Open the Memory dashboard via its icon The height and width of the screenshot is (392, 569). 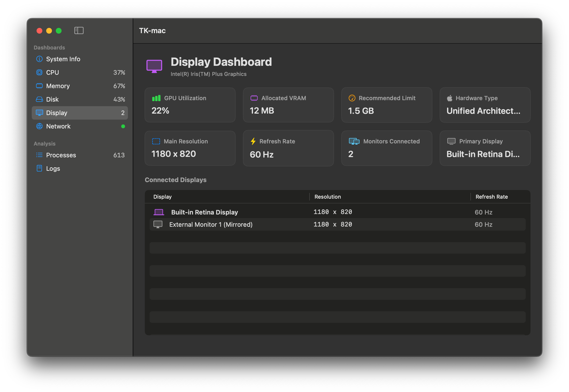click(39, 86)
